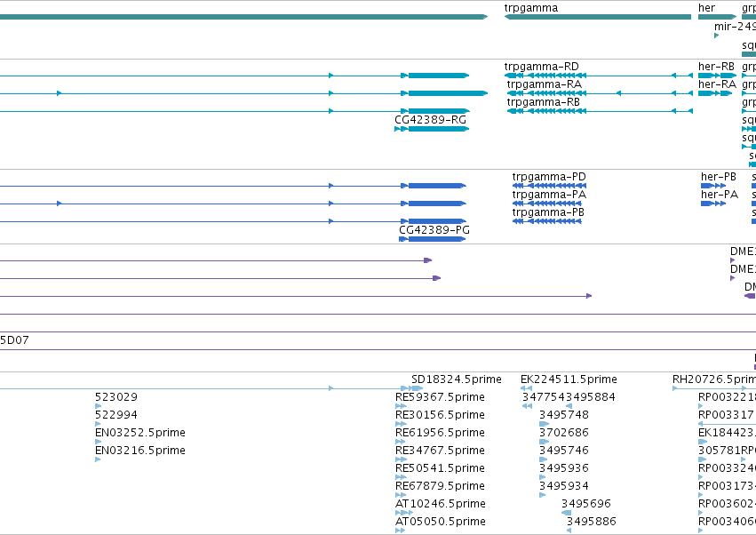Click feature 3495936

click(563, 468)
